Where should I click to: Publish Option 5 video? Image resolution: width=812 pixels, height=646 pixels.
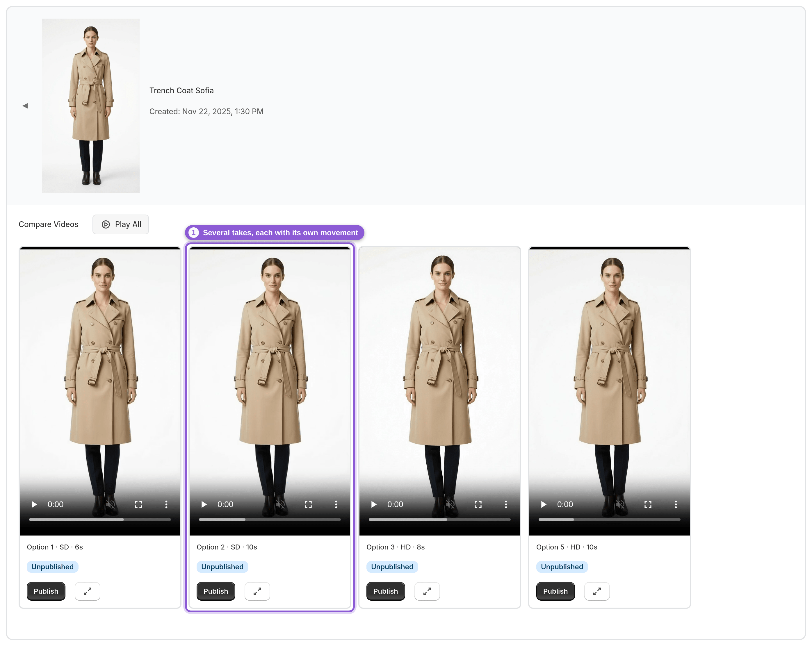[555, 591]
